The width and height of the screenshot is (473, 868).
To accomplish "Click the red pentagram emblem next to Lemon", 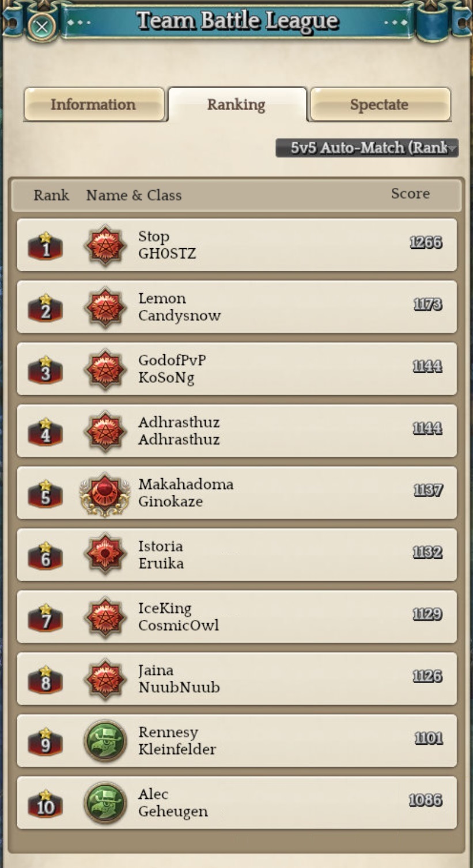I will coord(105,307).
